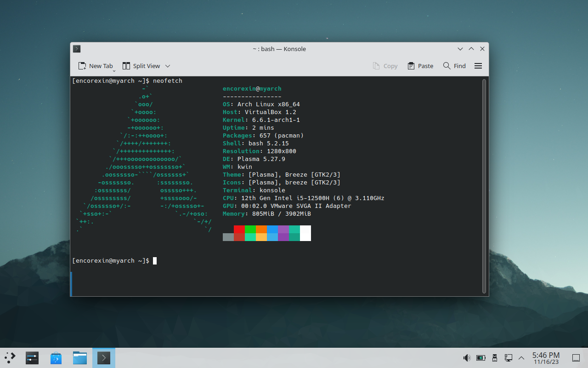Viewport: 588px width, 368px height.
Task: Paste clipboard with the Paste button
Action: (x=420, y=66)
